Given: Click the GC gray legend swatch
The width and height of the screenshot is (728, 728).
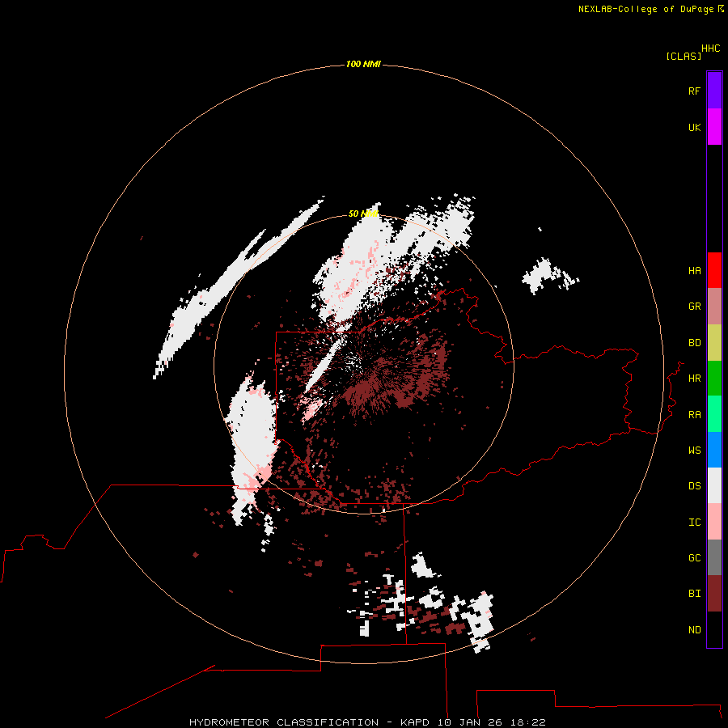Looking at the screenshot, I should (714, 557).
